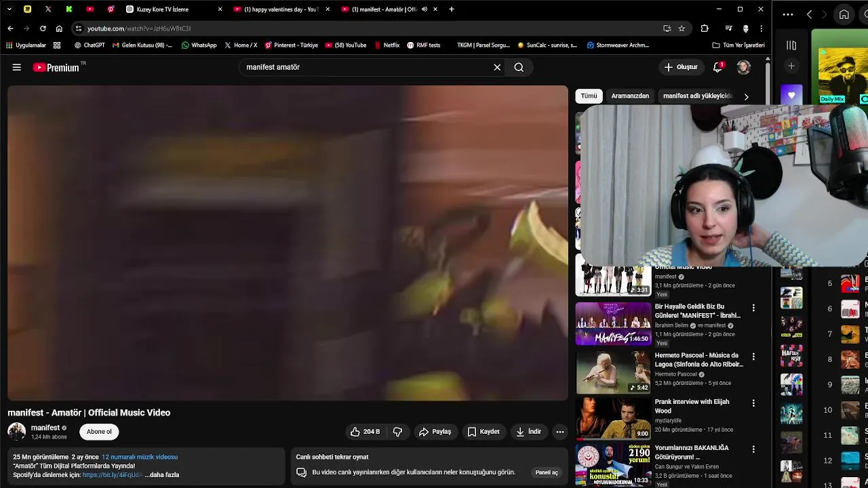Open options for Yorumlarınızı BAKANLIĞA video
Viewport: 868px width, 488px height.
[753, 449]
